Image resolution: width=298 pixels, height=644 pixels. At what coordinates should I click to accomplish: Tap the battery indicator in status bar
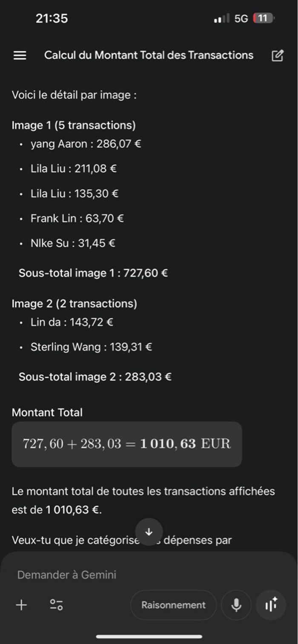(x=264, y=18)
